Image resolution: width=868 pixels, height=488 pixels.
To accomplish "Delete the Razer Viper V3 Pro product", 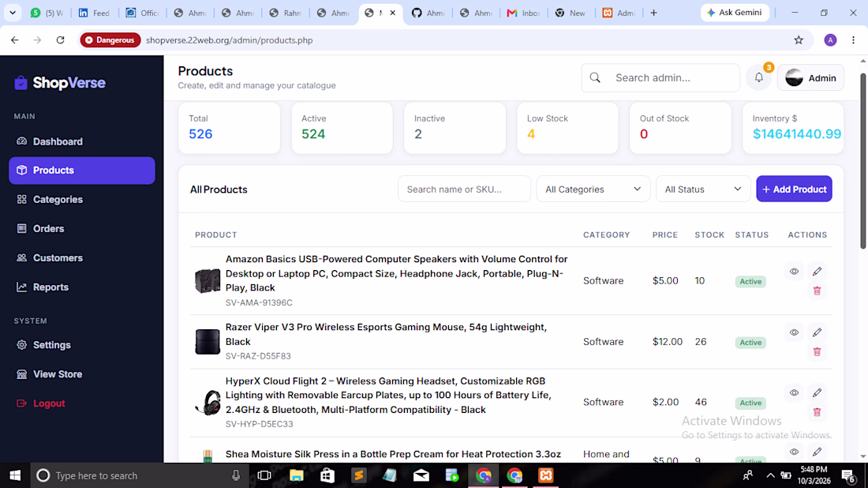I will [x=817, y=351].
